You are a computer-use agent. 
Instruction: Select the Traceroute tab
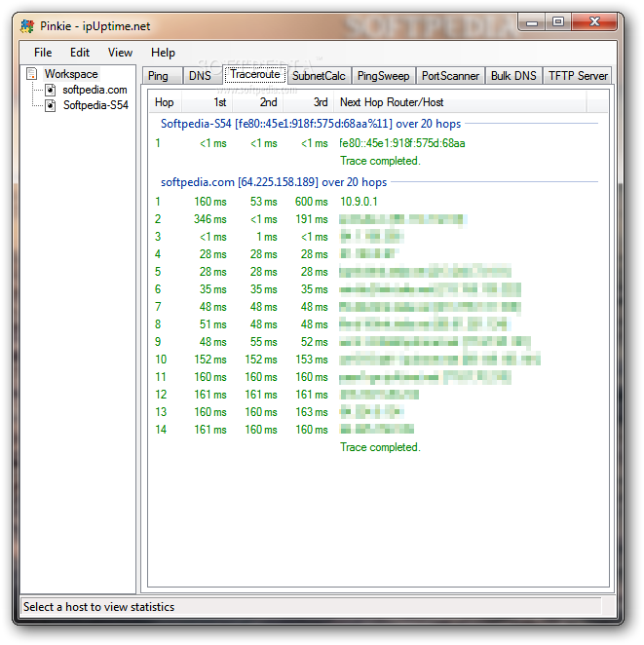click(255, 74)
